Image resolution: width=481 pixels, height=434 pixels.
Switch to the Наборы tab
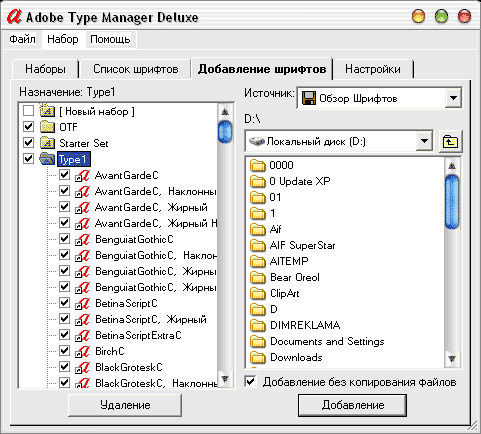point(45,69)
